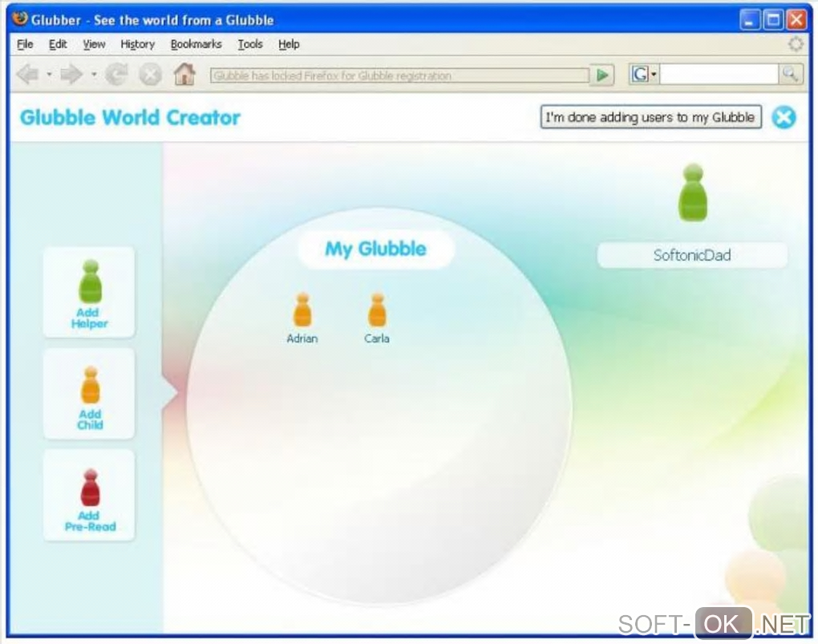The image size is (818, 644).
Task: Open the Tools menu
Action: pos(250,44)
